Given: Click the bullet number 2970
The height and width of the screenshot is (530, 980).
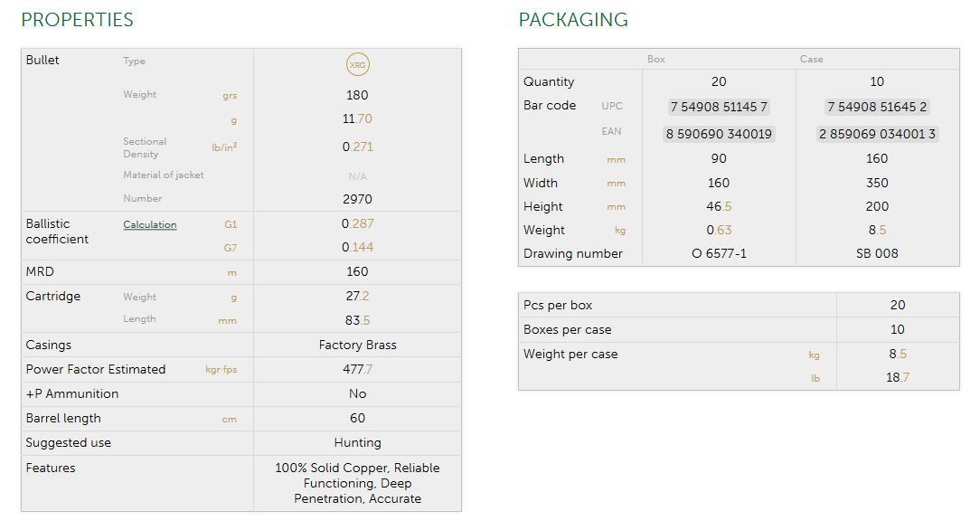Looking at the screenshot, I should [357, 199].
